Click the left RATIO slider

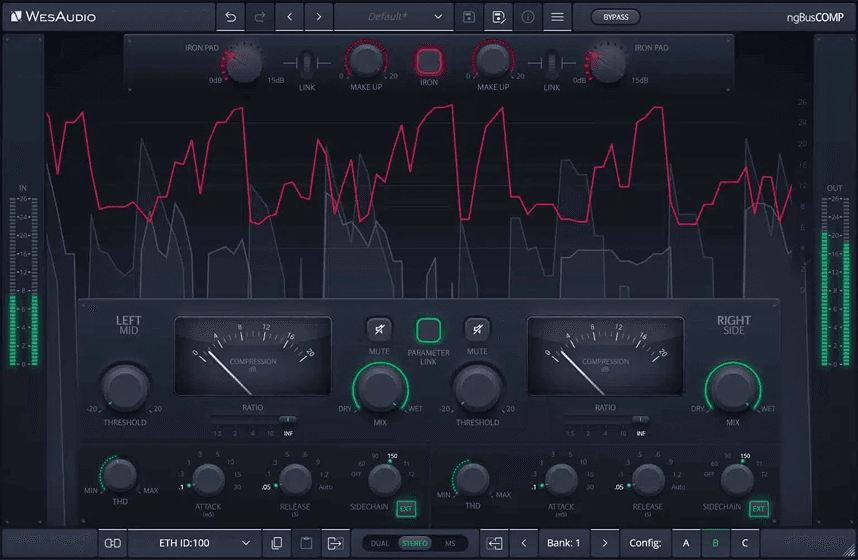253,420
